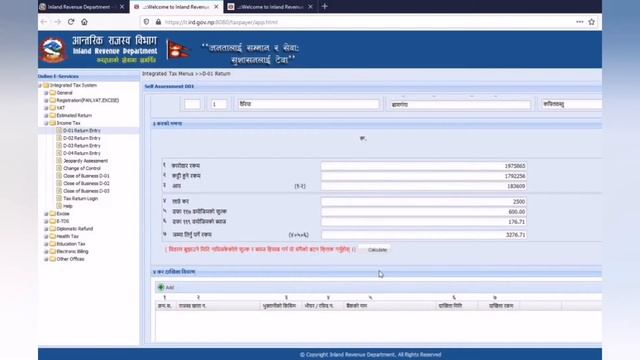Click the D-01 Return Entry page icon
640x360 pixels.
[x=59, y=131]
